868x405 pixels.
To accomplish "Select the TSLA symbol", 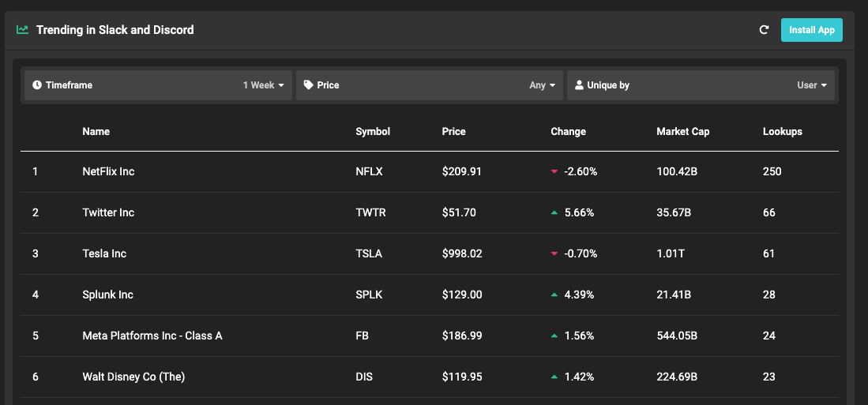I will pyautogui.click(x=369, y=254).
